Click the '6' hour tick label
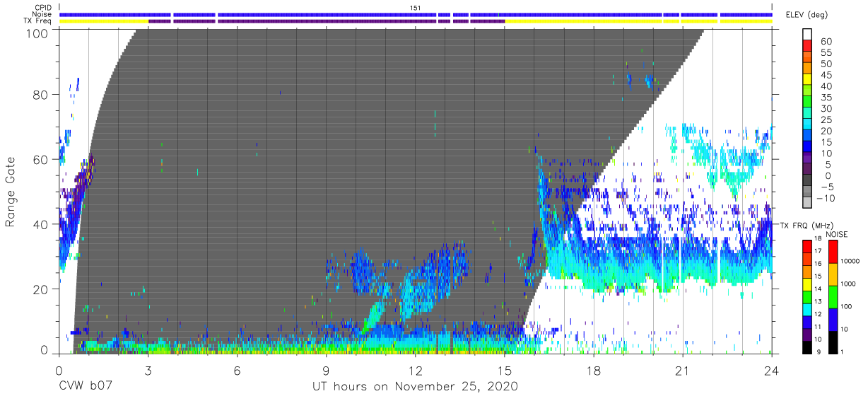 click(x=237, y=370)
